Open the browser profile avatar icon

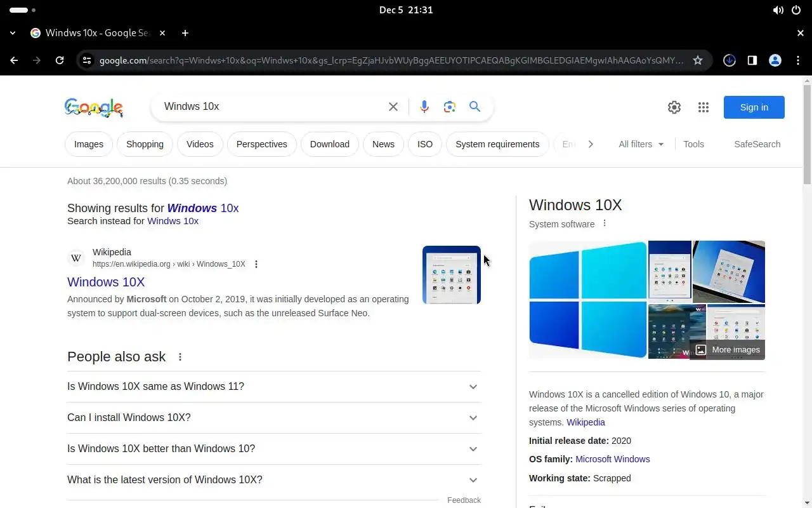point(775,60)
